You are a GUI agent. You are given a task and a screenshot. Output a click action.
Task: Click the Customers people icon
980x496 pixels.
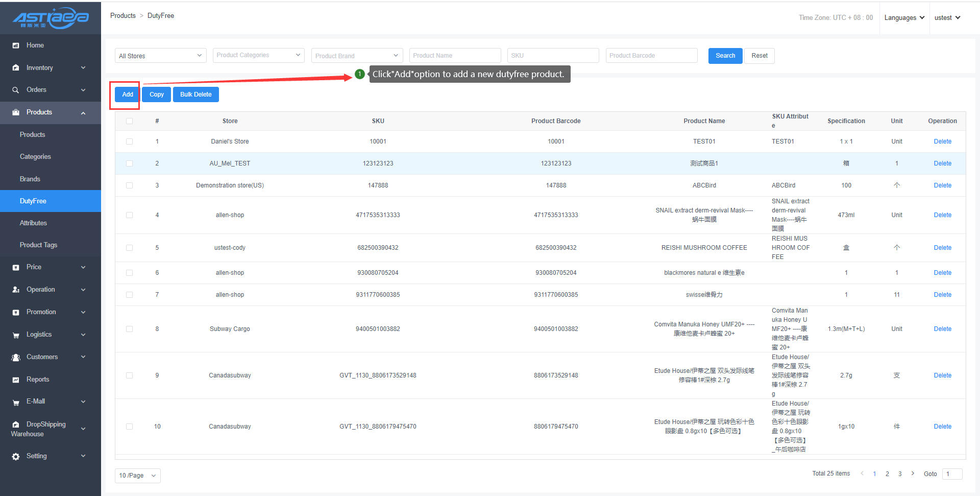click(x=16, y=358)
